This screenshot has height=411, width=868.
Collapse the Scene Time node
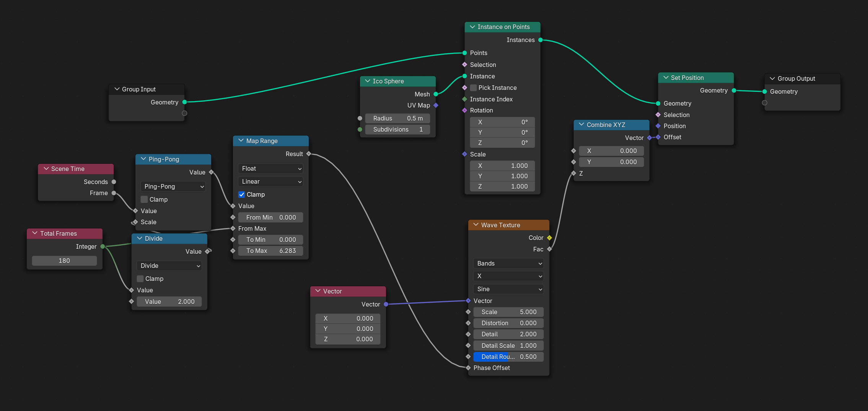[x=46, y=168]
